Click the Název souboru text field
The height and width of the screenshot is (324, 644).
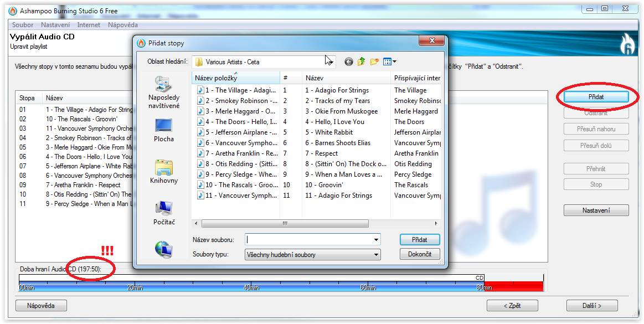(308, 239)
